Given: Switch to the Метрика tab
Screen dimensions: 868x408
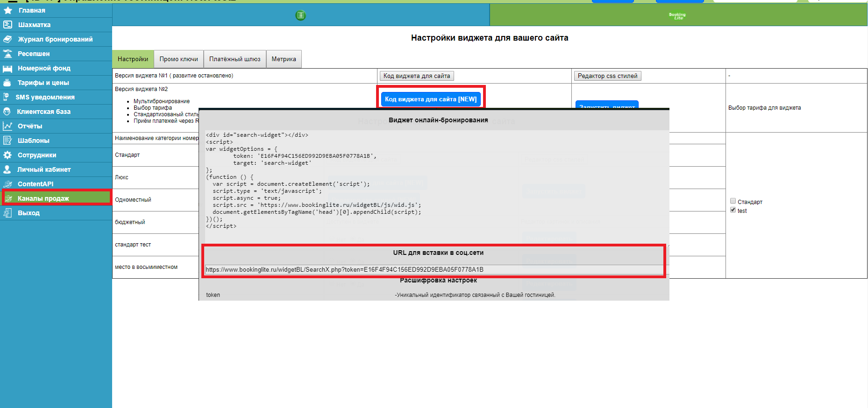Looking at the screenshot, I should tap(284, 59).
